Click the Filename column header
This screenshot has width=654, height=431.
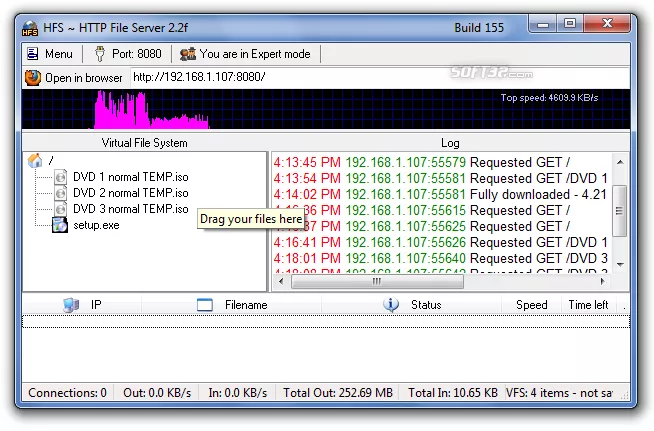click(232, 305)
